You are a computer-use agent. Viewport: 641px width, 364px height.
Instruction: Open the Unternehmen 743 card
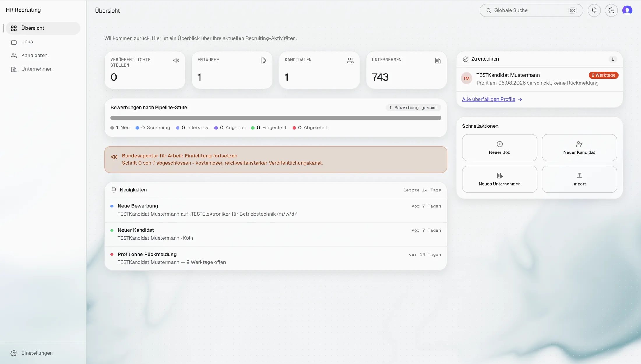point(406,70)
